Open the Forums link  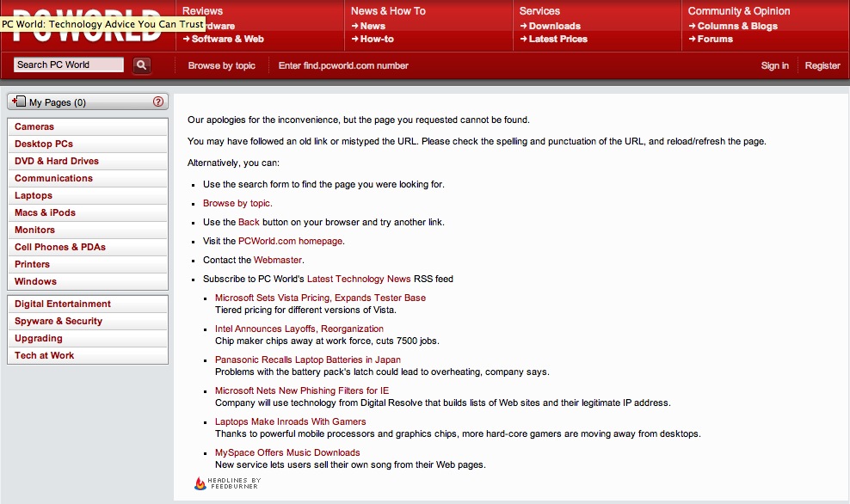(711, 39)
